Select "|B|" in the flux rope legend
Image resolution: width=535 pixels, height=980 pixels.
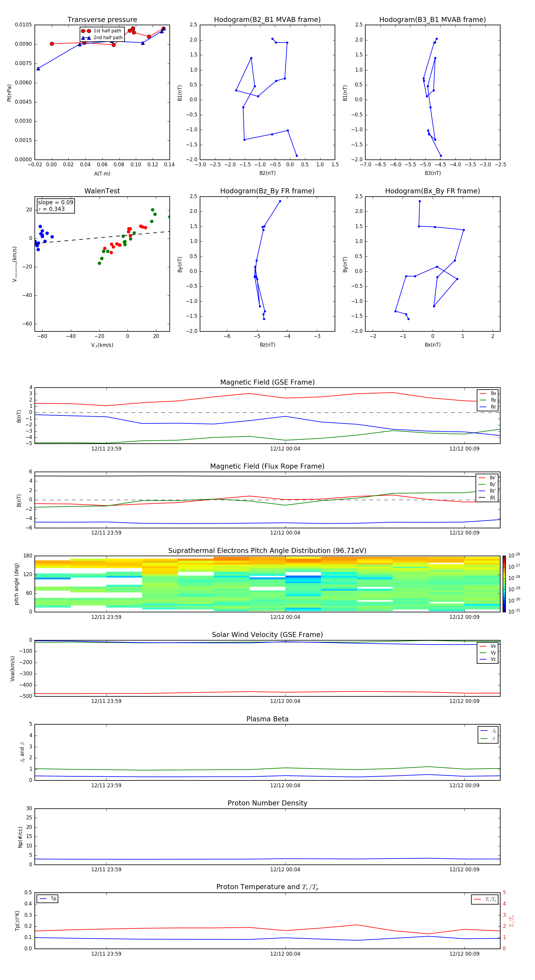(x=487, y=498)
